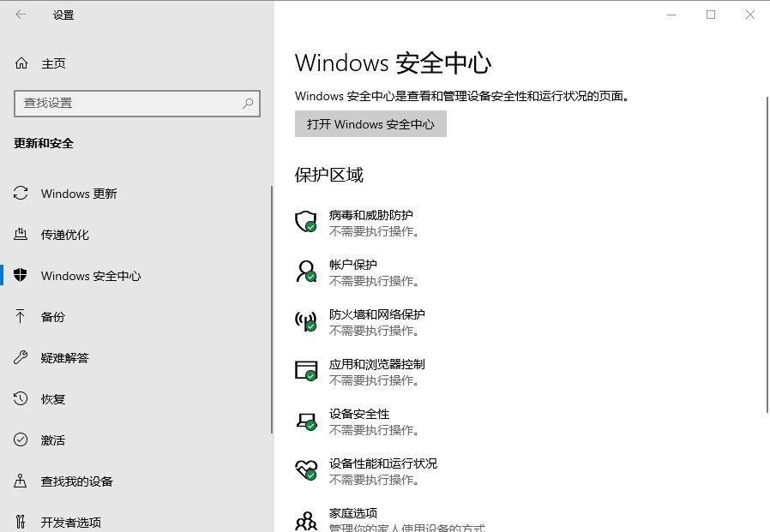770x532 pixels.
Task: Open 查找我的设备 settings page
Action: coord(76,481)
